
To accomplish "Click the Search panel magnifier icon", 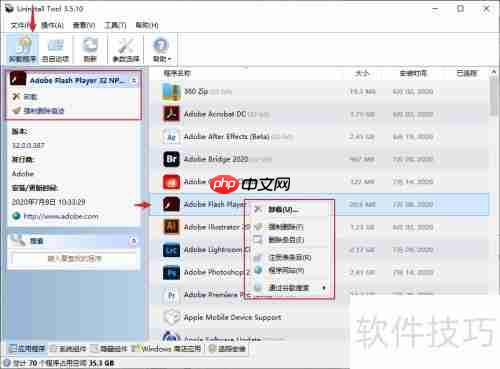I will [17, 240].
